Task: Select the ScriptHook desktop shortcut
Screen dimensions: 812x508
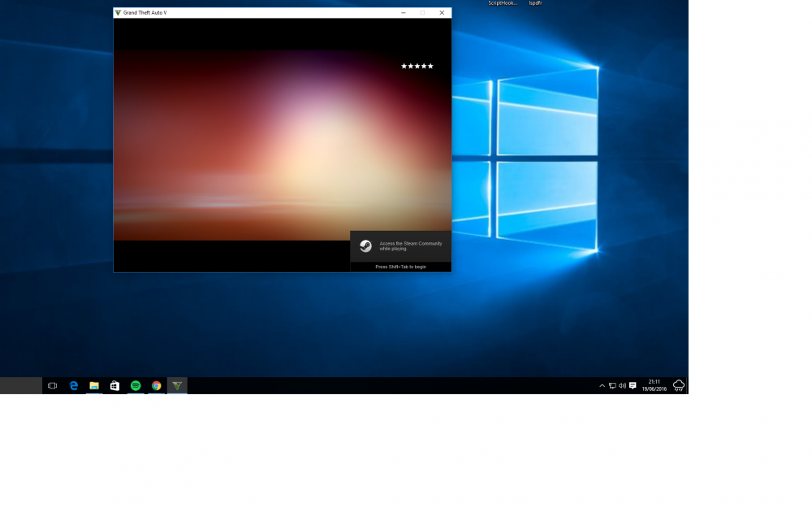Action: [x=503, y=3]
